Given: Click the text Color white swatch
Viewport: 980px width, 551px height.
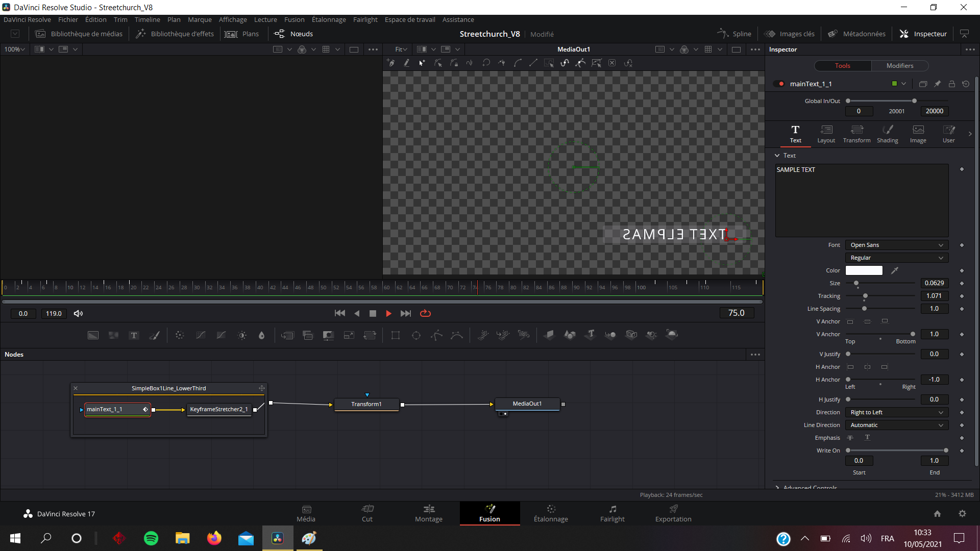Looking at the screenshot, I should pos(864,270).
